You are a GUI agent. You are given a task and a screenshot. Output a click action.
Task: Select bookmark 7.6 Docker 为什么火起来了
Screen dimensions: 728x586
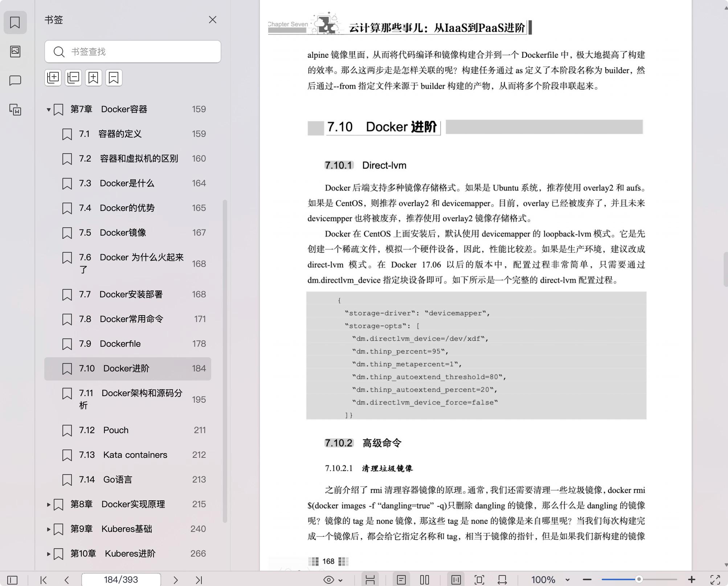[128, 264]
